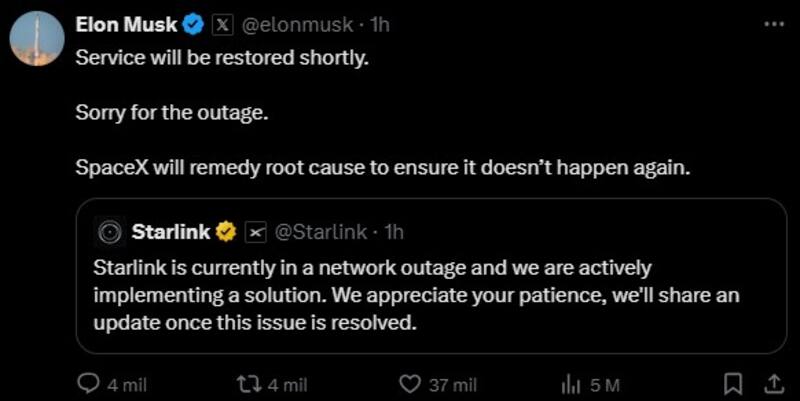Open the Elon Musk display name link
Image resolution: width=800 pixels, height=401 pixels.
point(126,24)
